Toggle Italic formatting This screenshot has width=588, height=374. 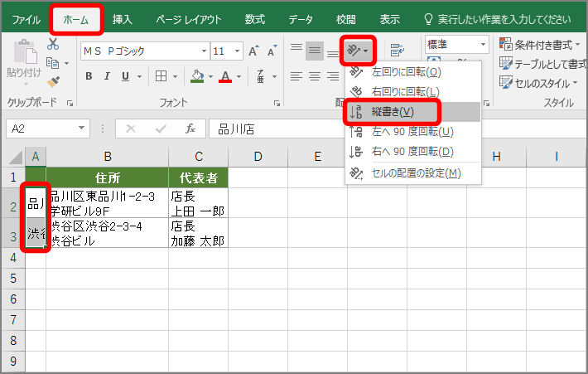(x=107, y=76)
